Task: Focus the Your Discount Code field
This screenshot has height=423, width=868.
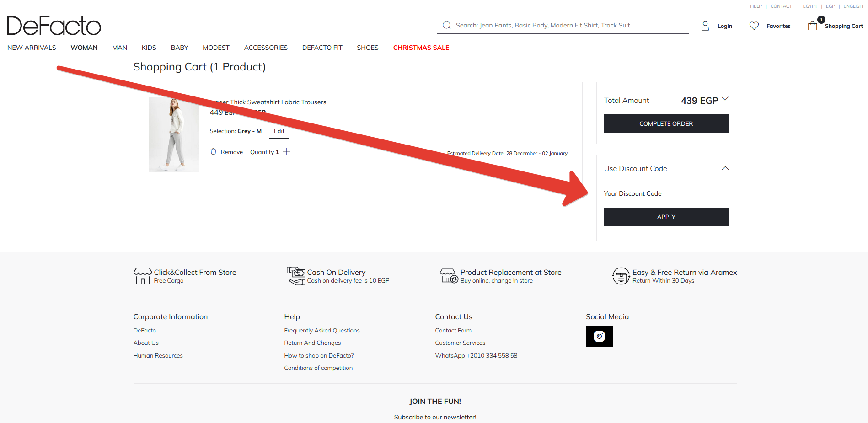Action: pyautogui.click(x=666, y=193)
